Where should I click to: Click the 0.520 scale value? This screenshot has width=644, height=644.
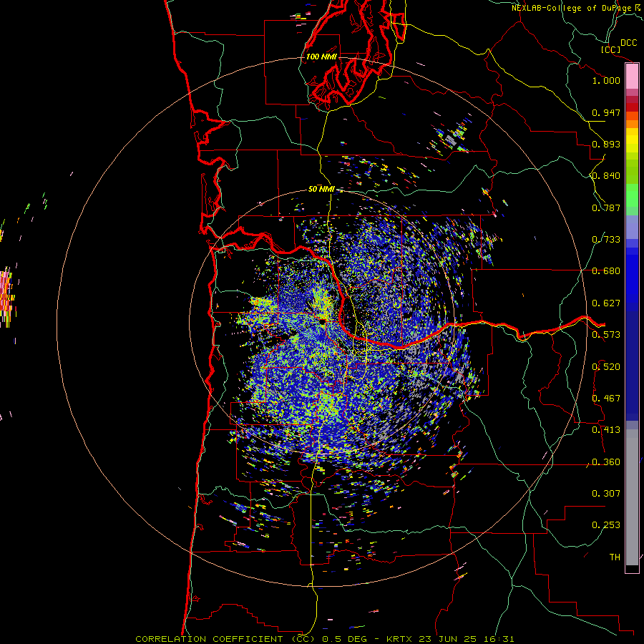click(606, 367)
